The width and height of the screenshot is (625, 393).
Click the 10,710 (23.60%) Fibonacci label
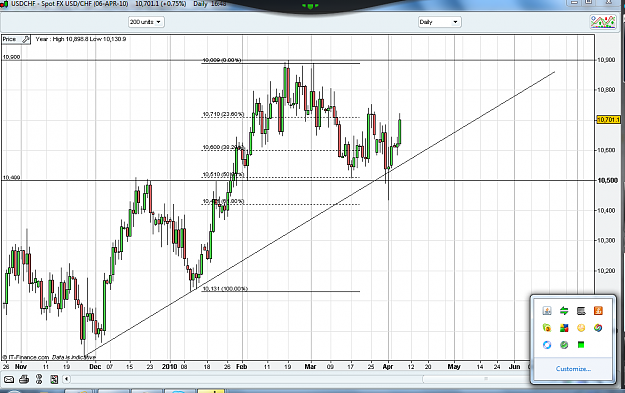pyautogui.click(x=223, y=114)
